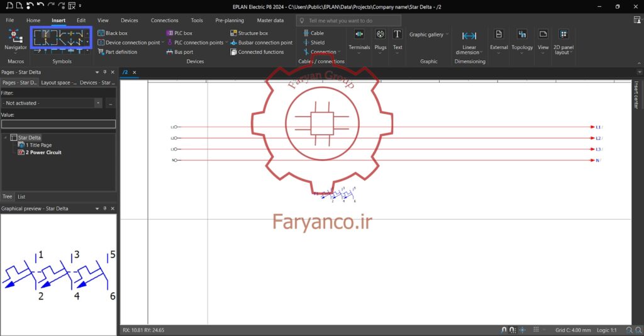This screenshot has height=336, width=644.
Task: Click the Tell me what you want search box
Action: click(x=348, y=21)
